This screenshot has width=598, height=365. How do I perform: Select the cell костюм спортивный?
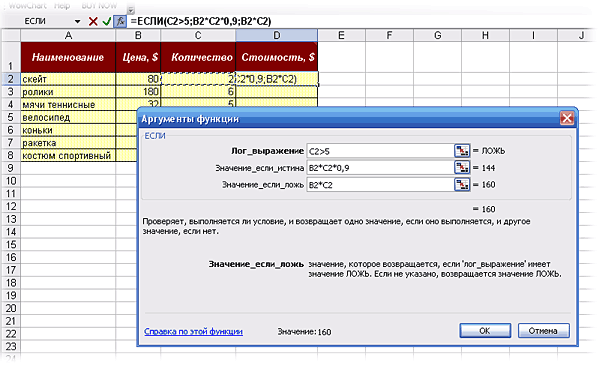pos(68,155)
